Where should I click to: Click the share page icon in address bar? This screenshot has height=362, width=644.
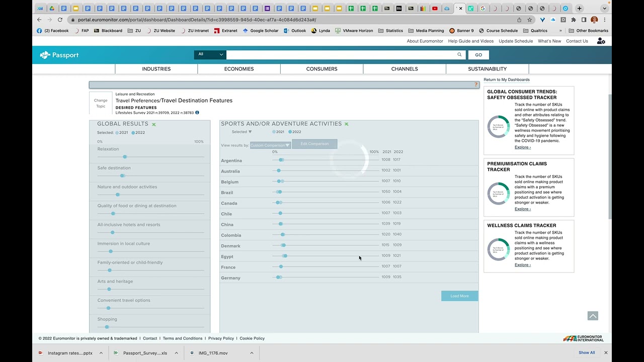519,20
